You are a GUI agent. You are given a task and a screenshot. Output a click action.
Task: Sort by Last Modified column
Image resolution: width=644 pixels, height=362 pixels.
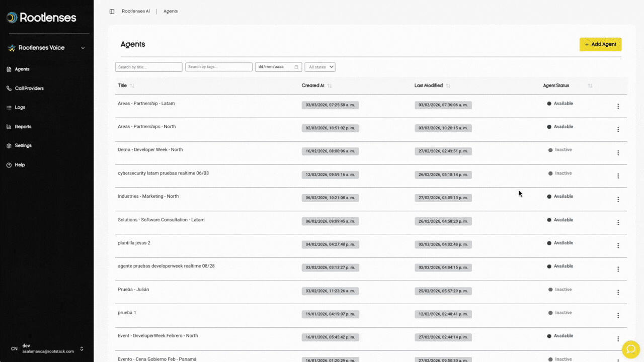tap(448, 86)
